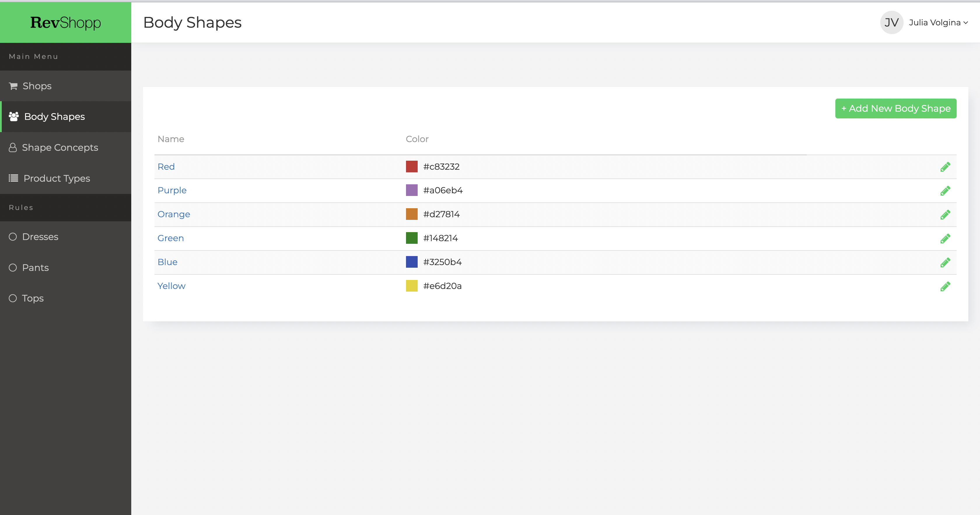Open Tops rules

coord(65,298)
